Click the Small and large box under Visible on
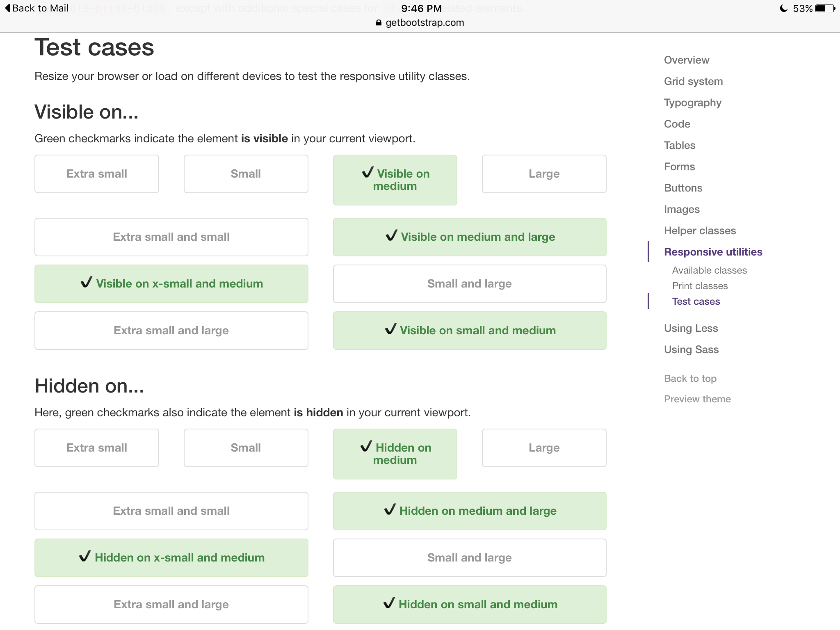 (469, 284)
